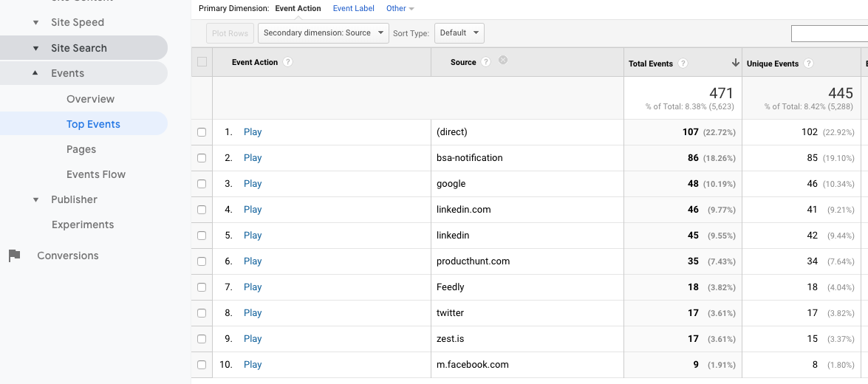868x384 pixels.
Task: Open the Events Flow report
Action: point(96,174)
